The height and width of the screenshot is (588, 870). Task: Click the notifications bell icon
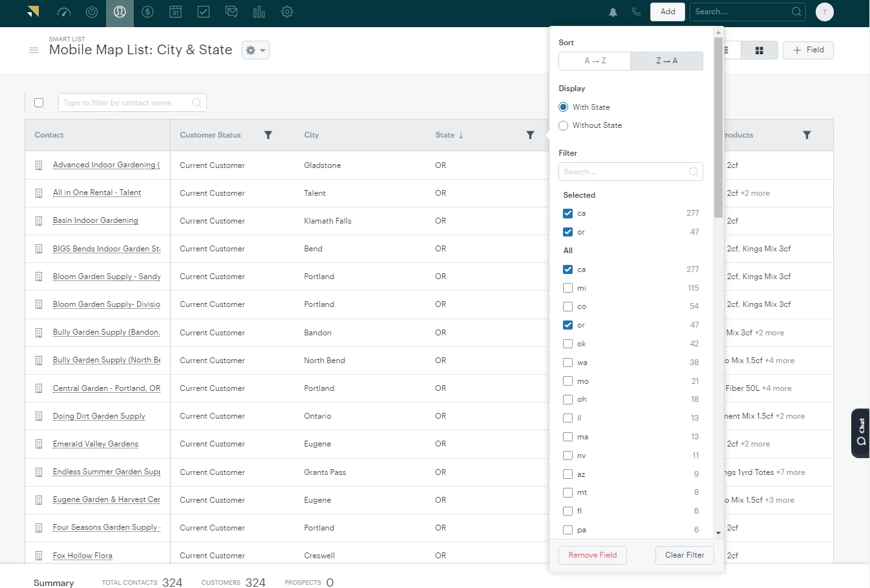613,12
